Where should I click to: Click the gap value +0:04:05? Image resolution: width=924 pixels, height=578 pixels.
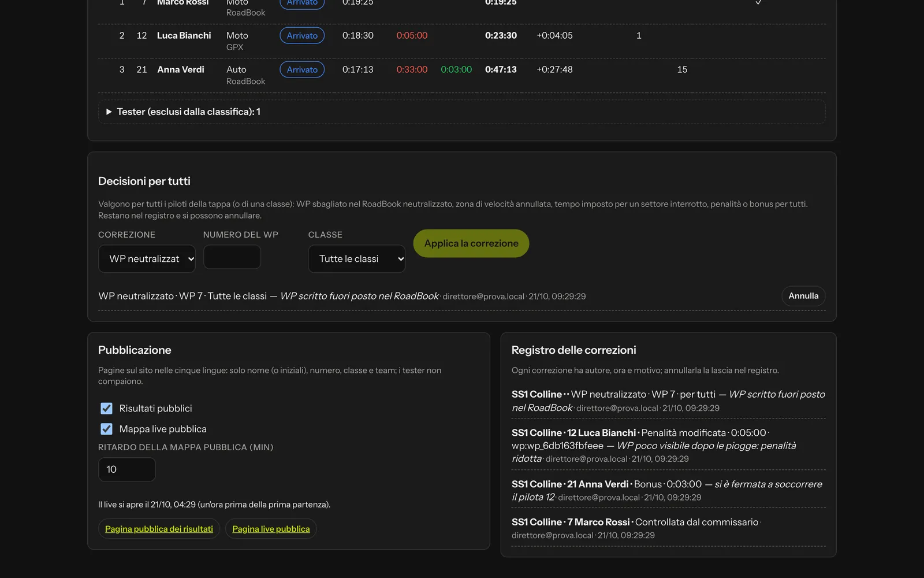coord(554,35)
